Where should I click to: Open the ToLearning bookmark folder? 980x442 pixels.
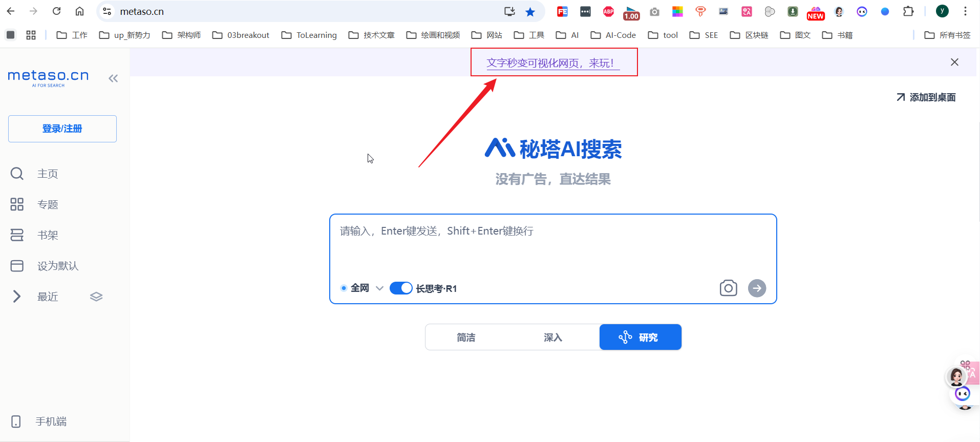[x=309, y=35]
